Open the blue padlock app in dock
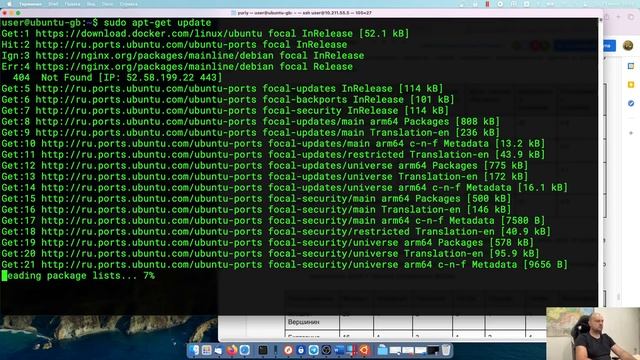 301,350
